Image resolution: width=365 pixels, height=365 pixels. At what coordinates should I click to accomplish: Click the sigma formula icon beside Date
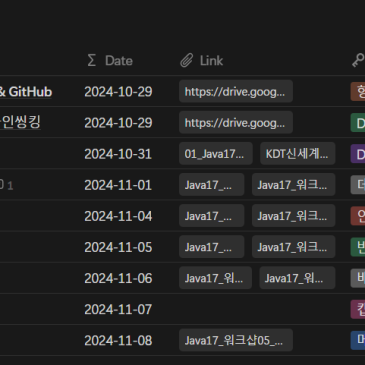point(92,61)
